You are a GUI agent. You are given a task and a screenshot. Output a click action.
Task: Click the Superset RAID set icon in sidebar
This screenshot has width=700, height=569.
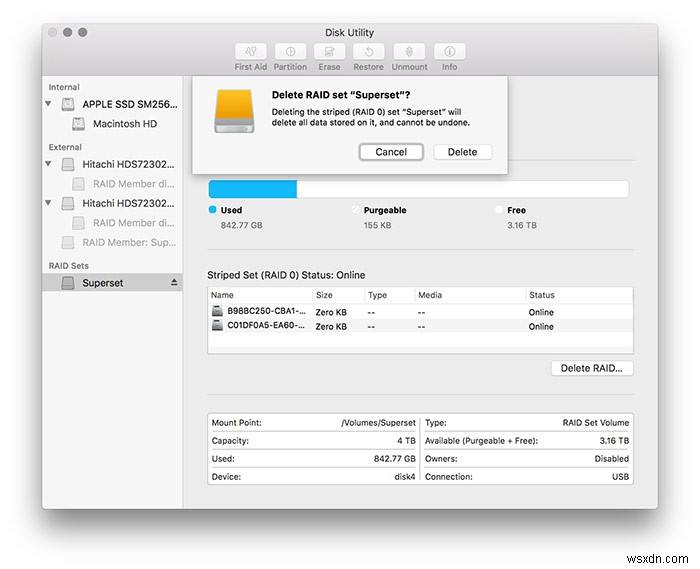click(x=68, y=282)
